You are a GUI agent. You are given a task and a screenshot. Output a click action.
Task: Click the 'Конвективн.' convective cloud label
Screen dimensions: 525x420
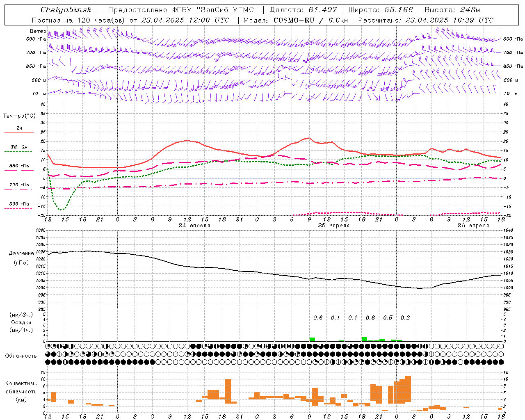click(x=21, y=383)
